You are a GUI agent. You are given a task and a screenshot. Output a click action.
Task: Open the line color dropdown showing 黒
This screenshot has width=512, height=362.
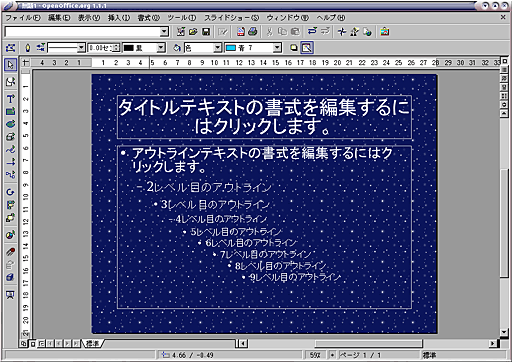tap(161, 48)
